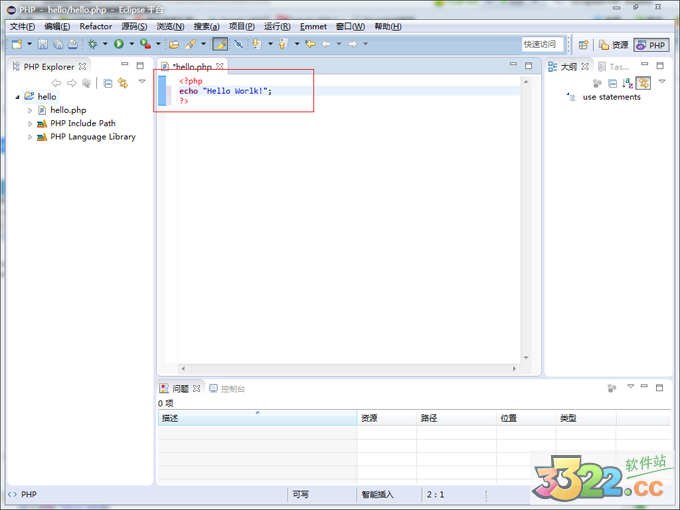The width and height of the screenshot is (680, 510).
Task: Collapse the hello project tree node
Action: [x=17, y=97]
